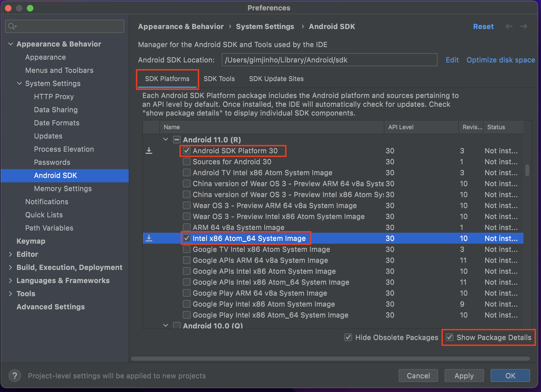Collapse System Settings tree node

19,83
